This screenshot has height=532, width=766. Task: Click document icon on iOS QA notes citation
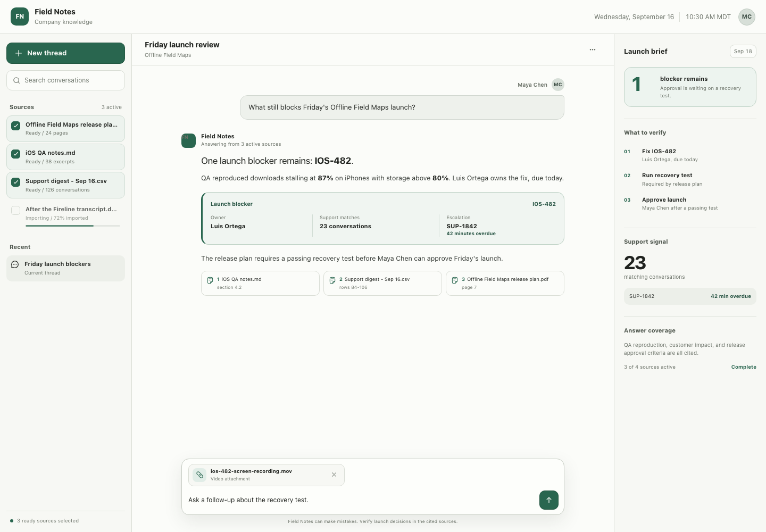point(210,280)
